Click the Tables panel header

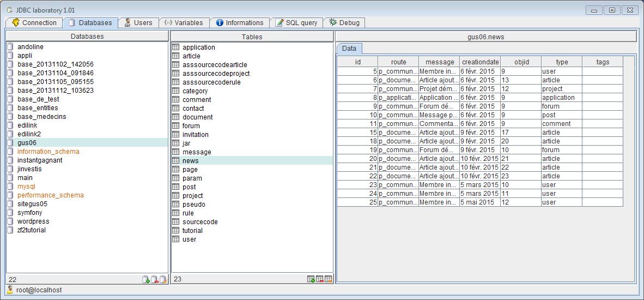point(252,37)
